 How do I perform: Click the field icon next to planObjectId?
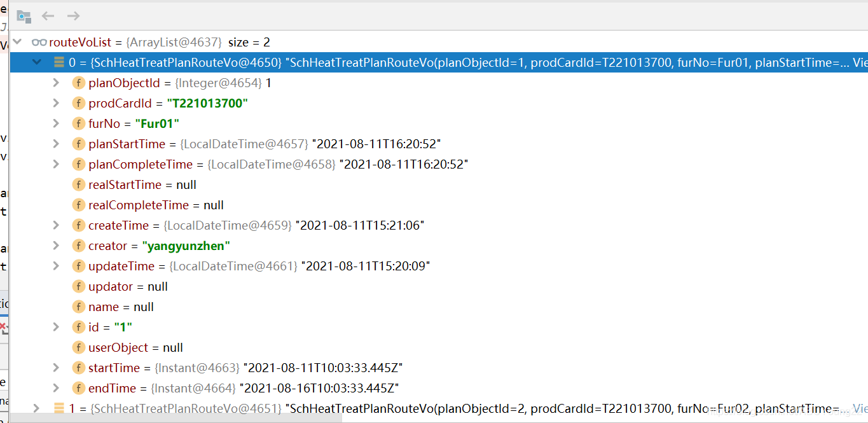78,83
